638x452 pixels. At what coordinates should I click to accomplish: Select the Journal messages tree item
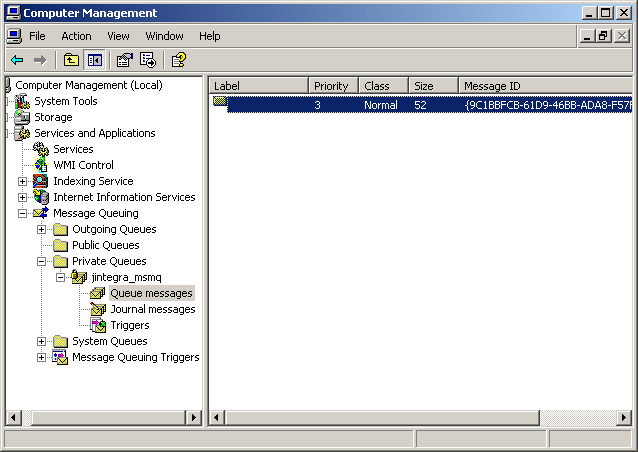[x=153, y=309]
